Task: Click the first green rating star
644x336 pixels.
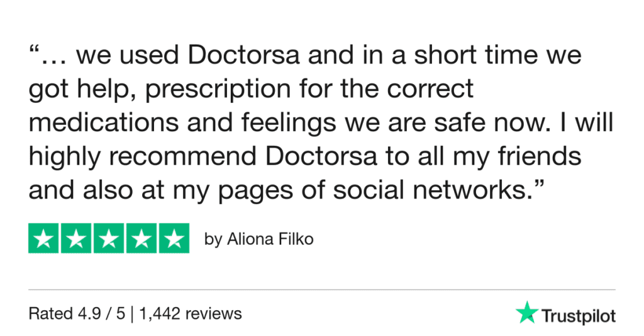Action: click(45, 239)
